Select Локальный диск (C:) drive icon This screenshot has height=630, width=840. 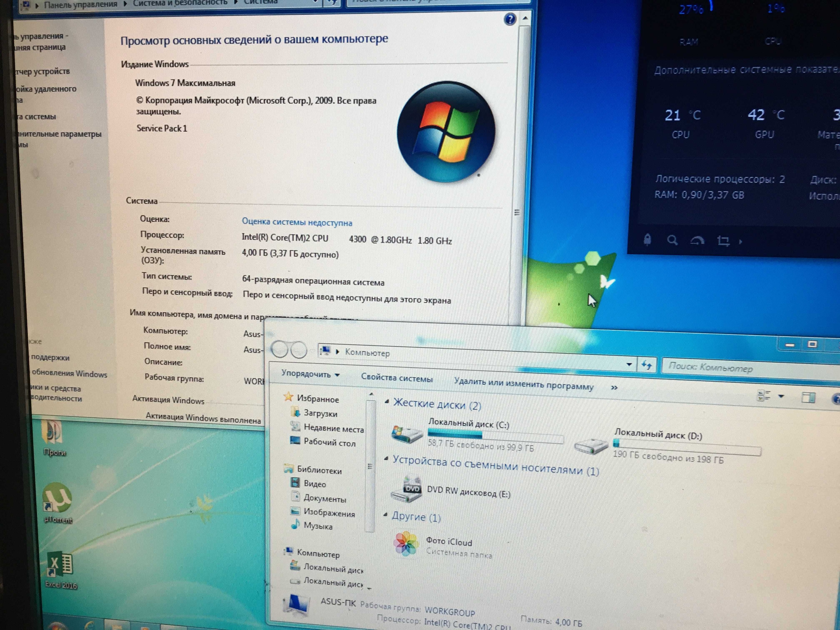point(407,434)
